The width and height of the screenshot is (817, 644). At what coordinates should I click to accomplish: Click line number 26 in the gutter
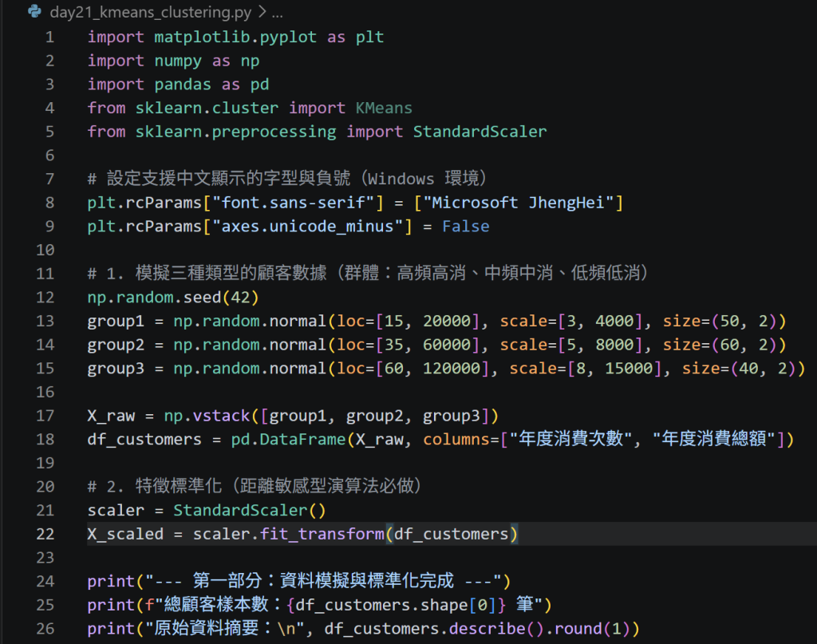[x=45, y=629]
